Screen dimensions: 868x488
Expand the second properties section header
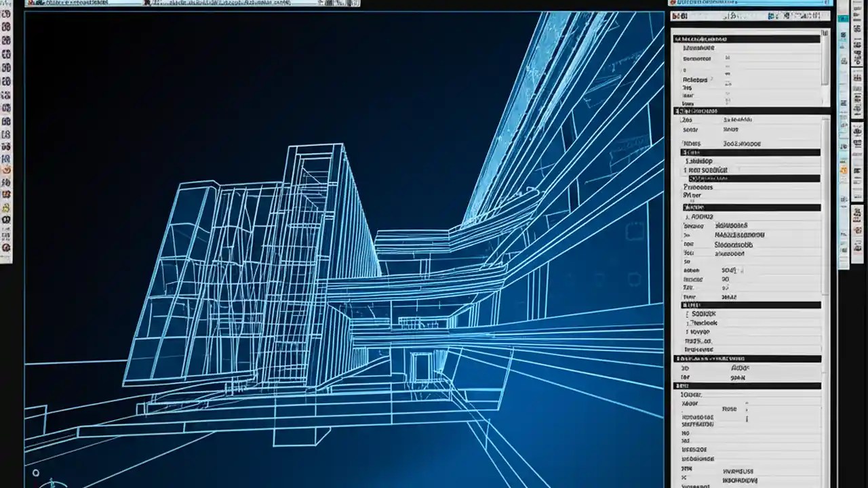746,110
